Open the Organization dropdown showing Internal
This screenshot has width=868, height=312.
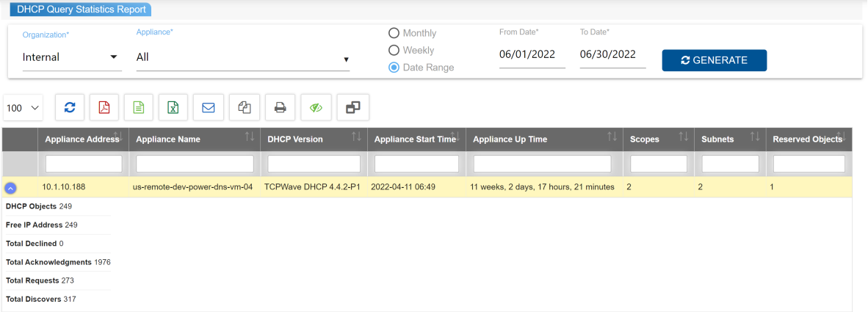click(x=71, y=57)
